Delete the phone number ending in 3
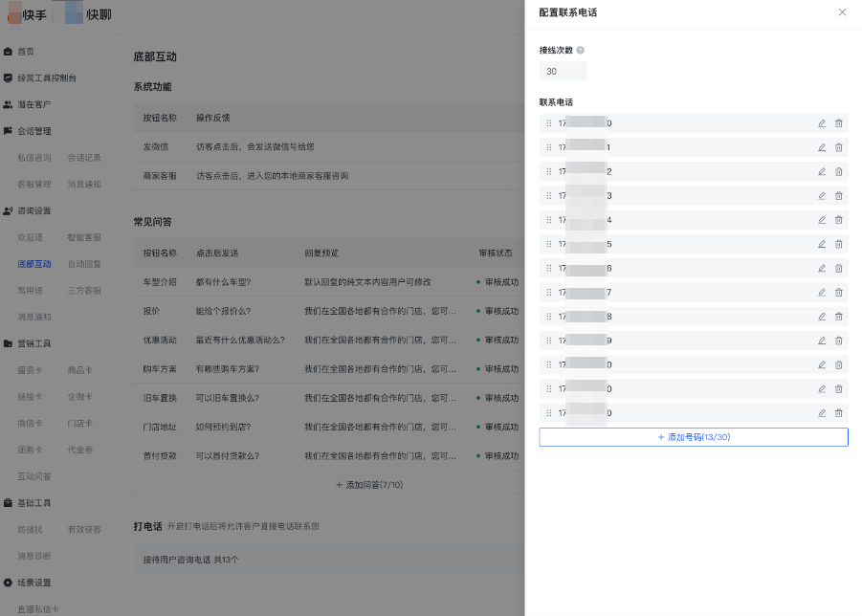This screenshot has width=862, height=616. coord(838,196)
